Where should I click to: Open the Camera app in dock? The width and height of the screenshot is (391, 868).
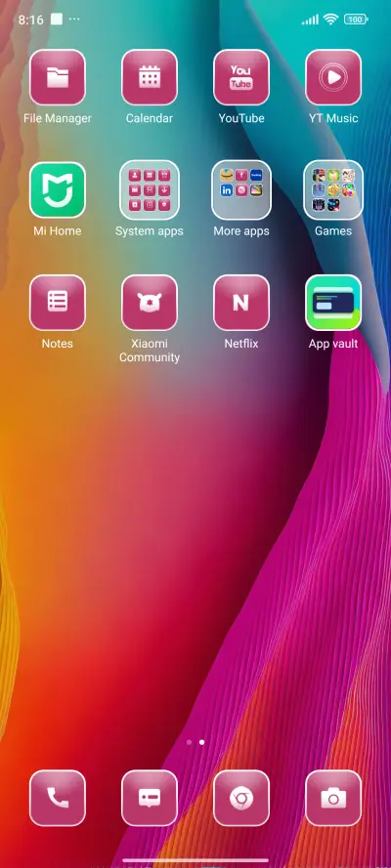(x=333, y=799)
